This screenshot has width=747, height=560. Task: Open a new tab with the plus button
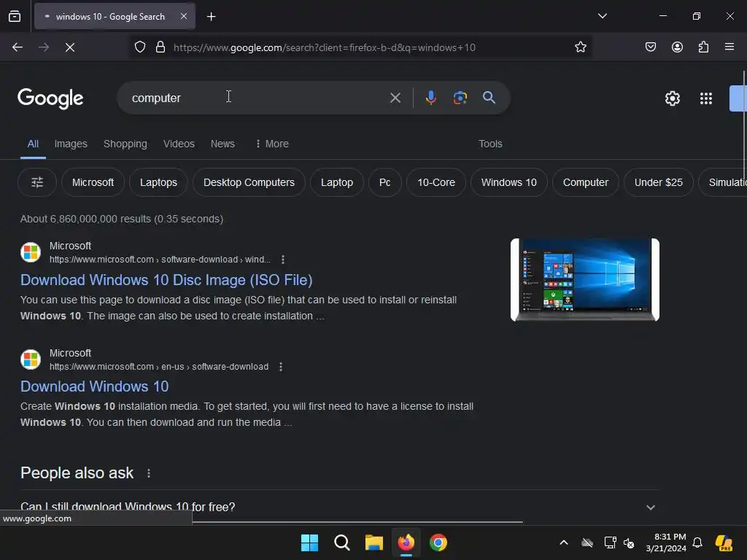pos(211,17)
